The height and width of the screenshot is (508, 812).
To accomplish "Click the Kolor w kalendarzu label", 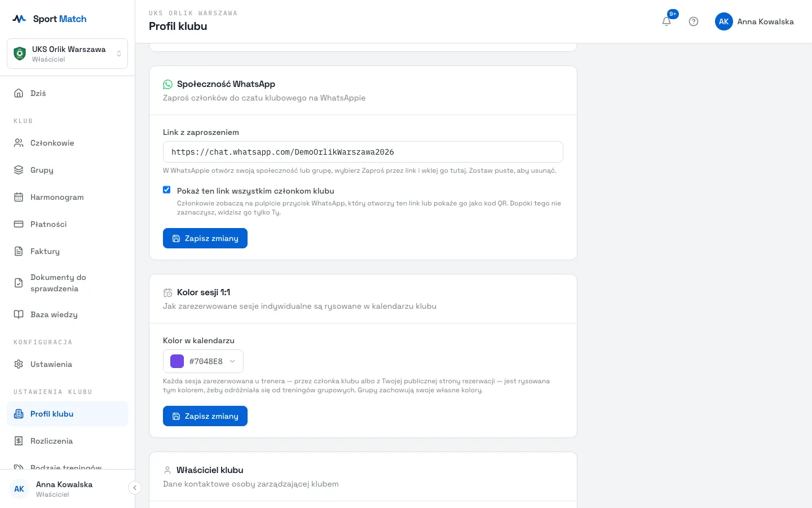I will [x=198, y=340].
